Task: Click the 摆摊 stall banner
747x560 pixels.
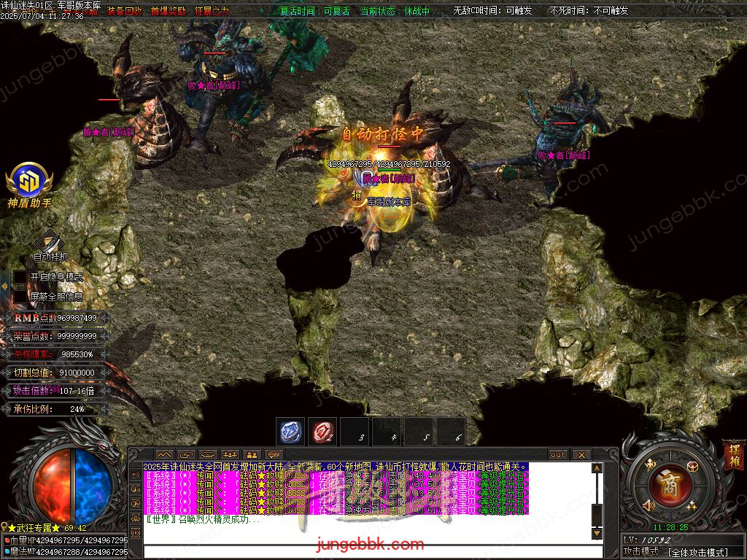Action: tap(733, 454)
